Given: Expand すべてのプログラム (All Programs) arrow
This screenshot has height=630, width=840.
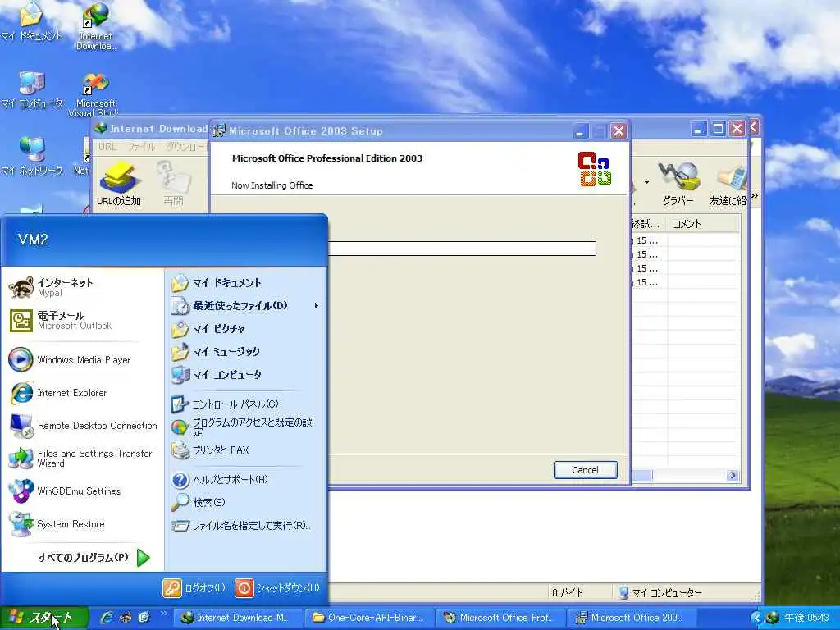Looking at the screenshot, I should coord(143,558).
